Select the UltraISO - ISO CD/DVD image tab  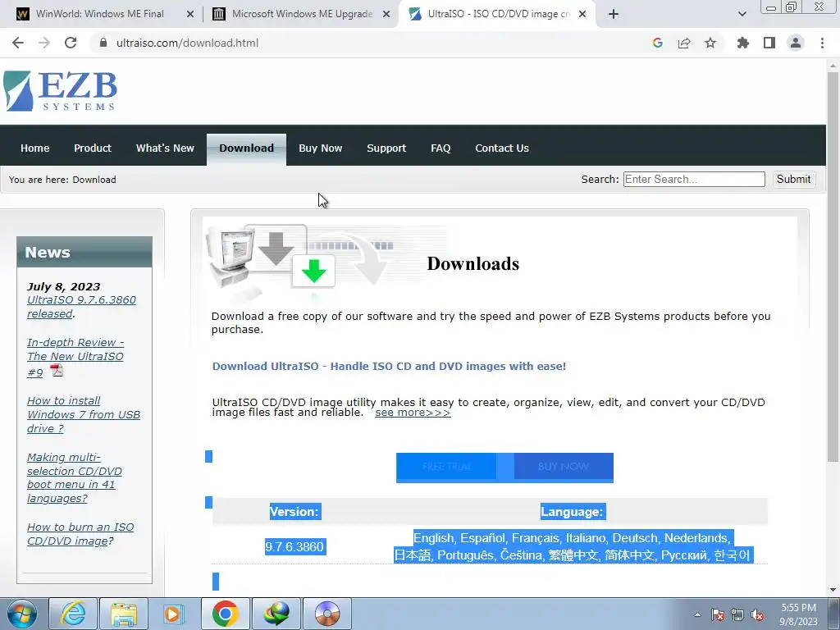(497, 14)
